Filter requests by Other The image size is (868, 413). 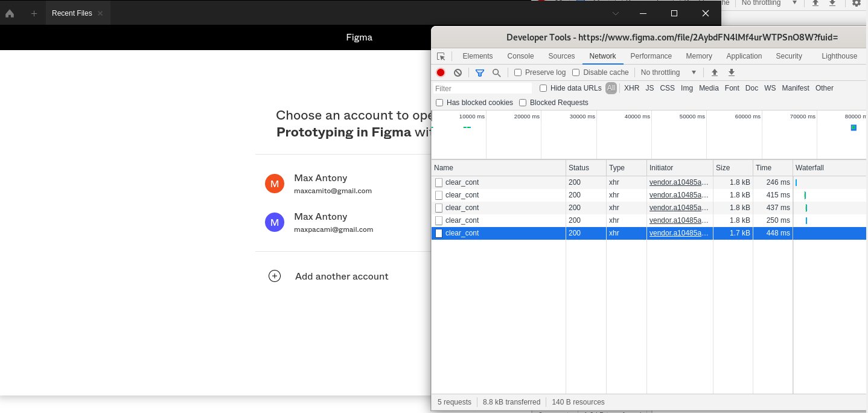click(x=824, y=88)
